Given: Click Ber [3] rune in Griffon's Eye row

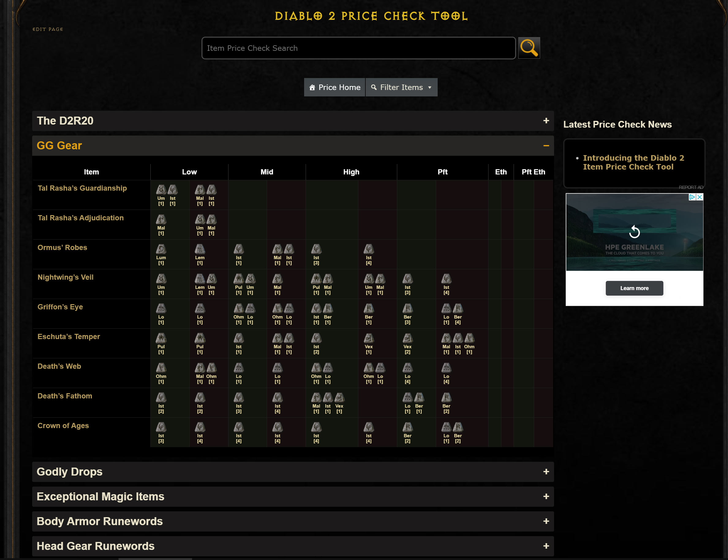Looking at the screenshot, I should coord(407,309).
